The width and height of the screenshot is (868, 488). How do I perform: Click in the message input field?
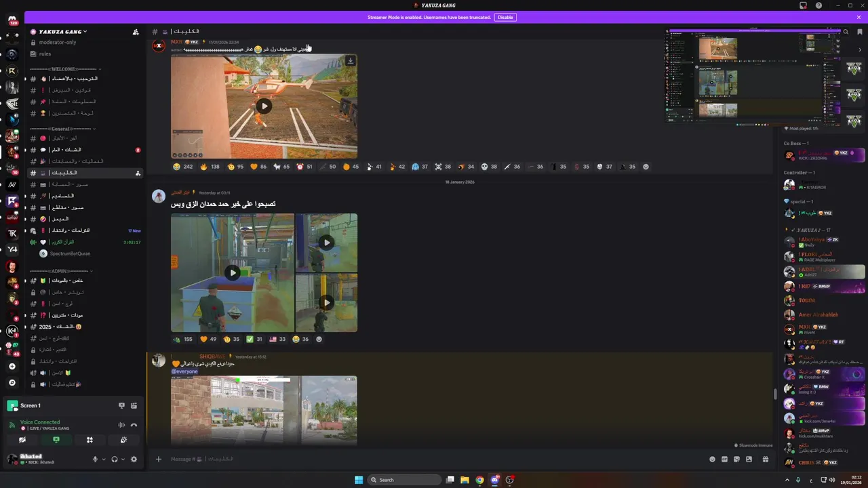434,459
